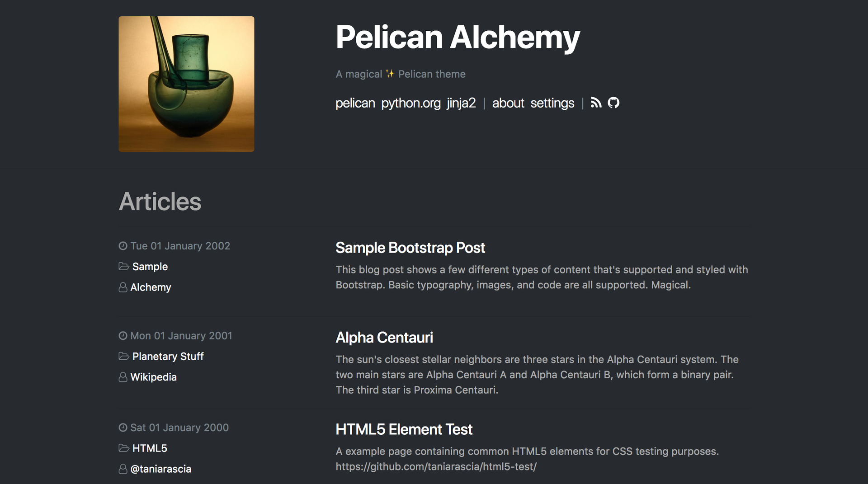Click the folder icon next to HTML5
Viewport: 868px width, 484px height.
pyautogui.click(x=124, y=448)
